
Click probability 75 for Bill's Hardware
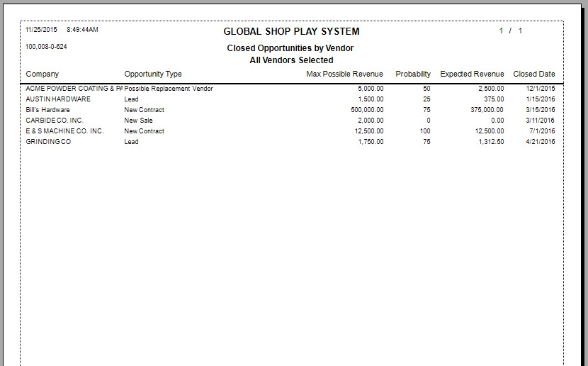click(426, 110)
